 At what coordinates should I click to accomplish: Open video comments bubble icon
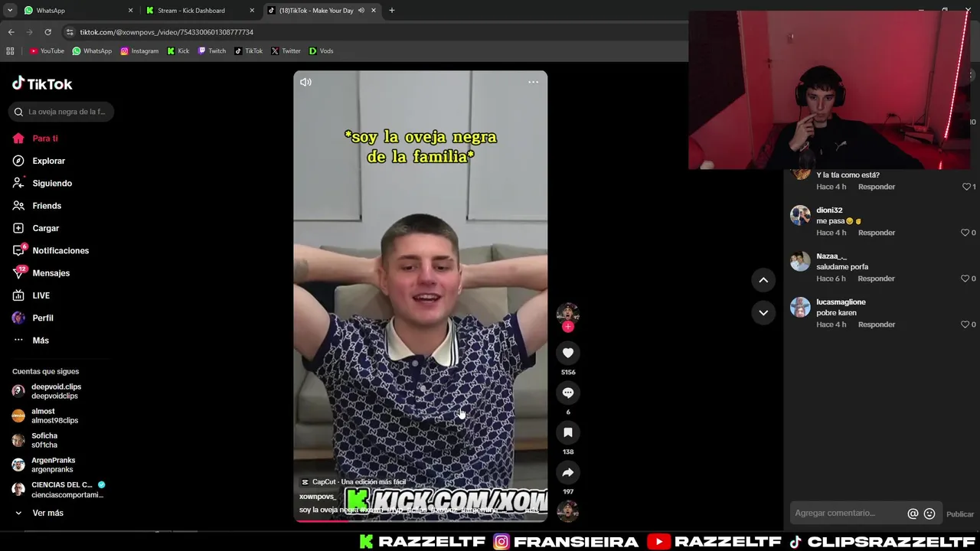point(567,393)
